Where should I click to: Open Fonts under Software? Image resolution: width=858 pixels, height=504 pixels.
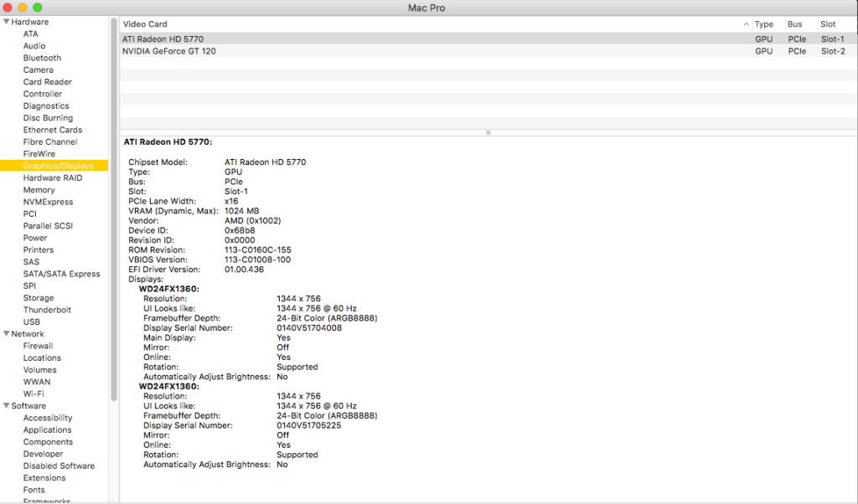coord(34,491)
